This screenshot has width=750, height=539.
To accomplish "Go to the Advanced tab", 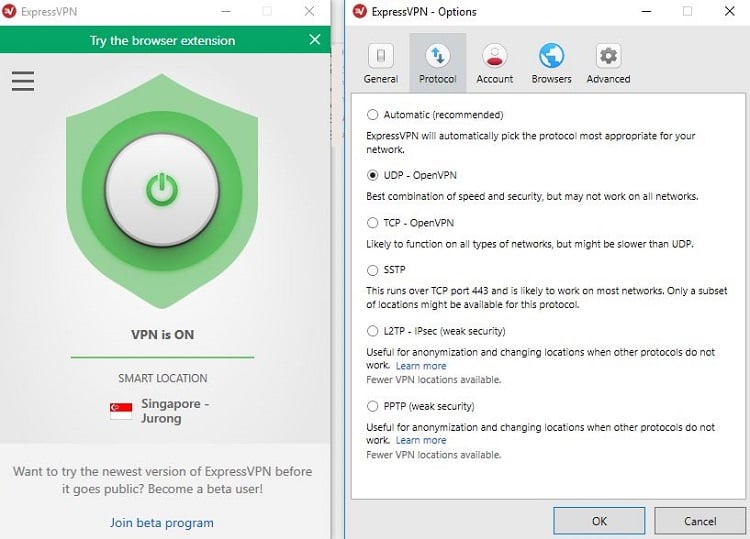I will click(608, 64).
